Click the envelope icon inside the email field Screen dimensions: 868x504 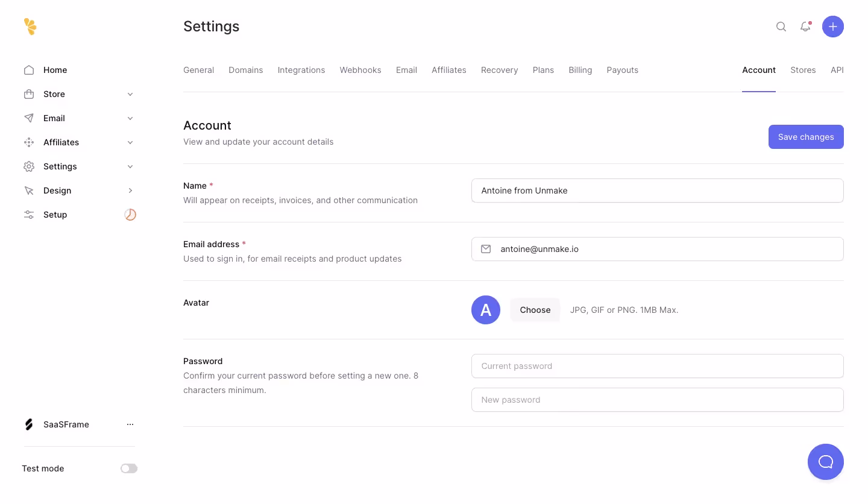point(486,249)
